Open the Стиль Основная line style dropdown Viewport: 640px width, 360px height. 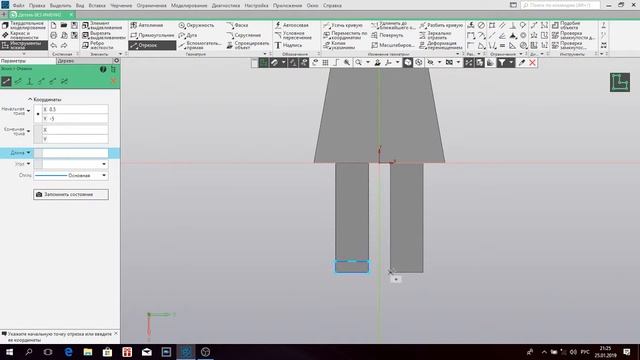pyautogui.click(x=71, y=176)
